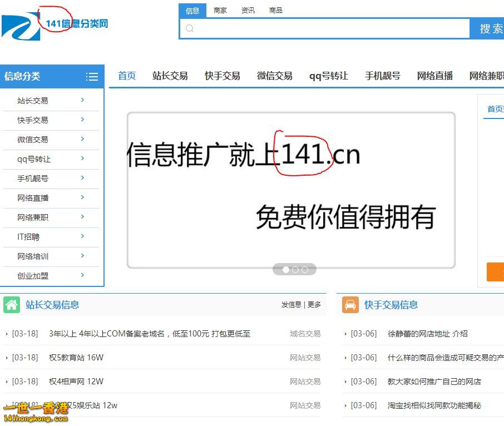Click 更多 link in 站长交易信息 header
The width and height of the screenshot is (504, 426).
pos(314,305)
